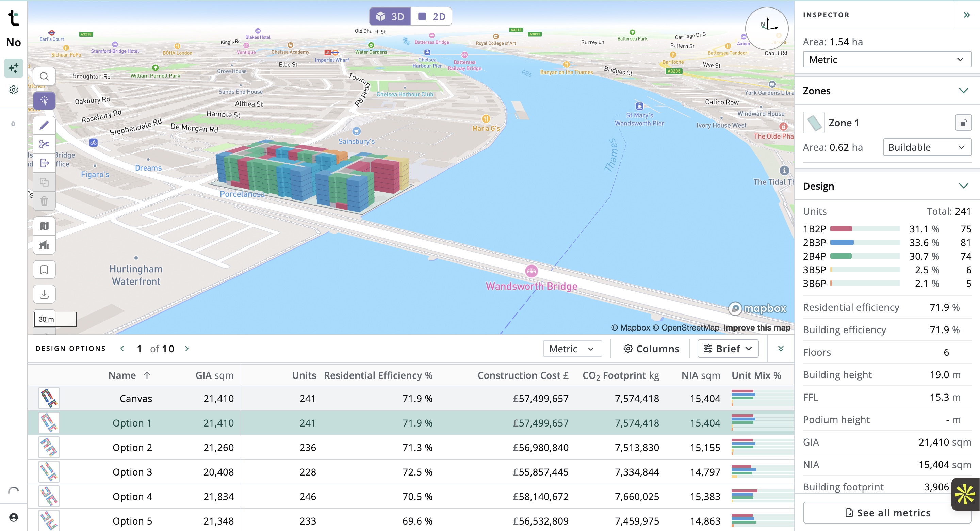Open the Inspector Metric units dropdown
Image resolution: width=980 pixels, height=531 pixels.
[887, 59]
